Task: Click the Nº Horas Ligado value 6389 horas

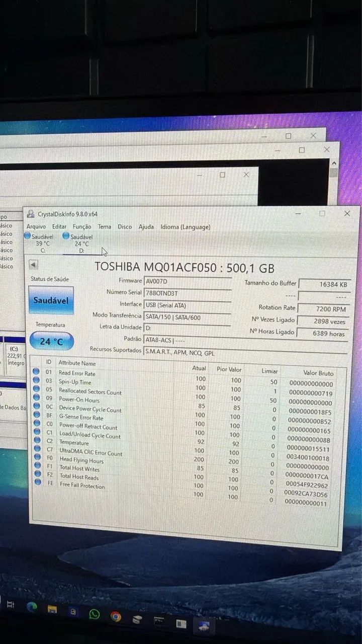Action: [322, 333]
